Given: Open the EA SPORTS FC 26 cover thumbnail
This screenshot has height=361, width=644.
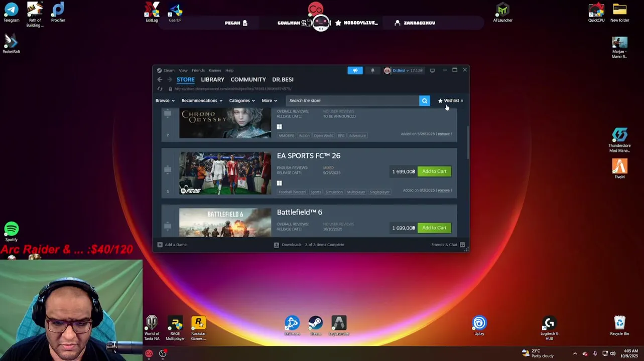Looking at the screenshot, I should 225,173.
